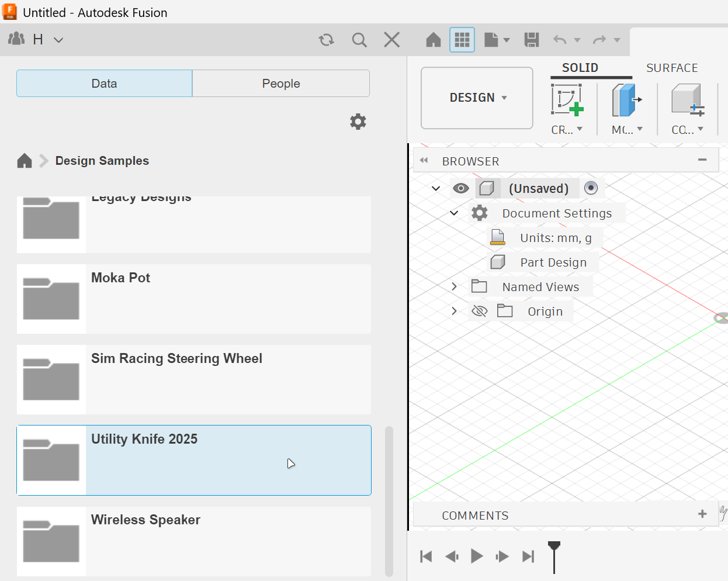Collapse the Unsaved root node

436,188
